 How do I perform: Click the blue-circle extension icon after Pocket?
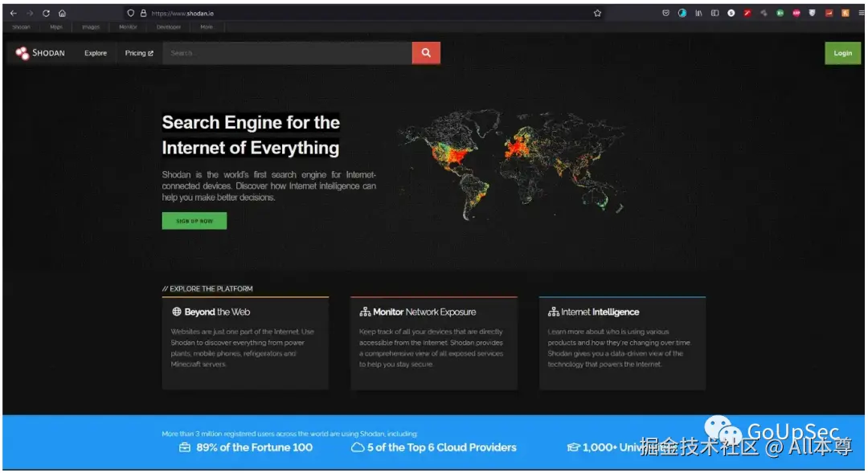[x=682, y=14]
